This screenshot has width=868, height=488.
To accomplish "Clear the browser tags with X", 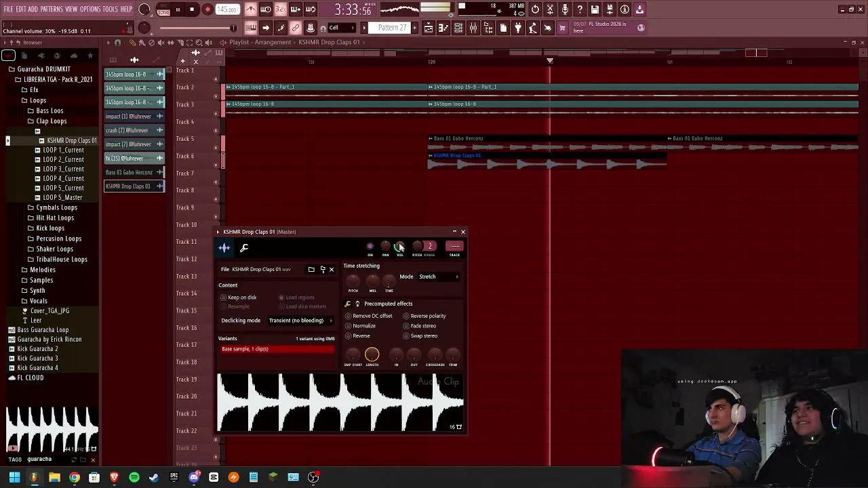I will pos(93,460).
